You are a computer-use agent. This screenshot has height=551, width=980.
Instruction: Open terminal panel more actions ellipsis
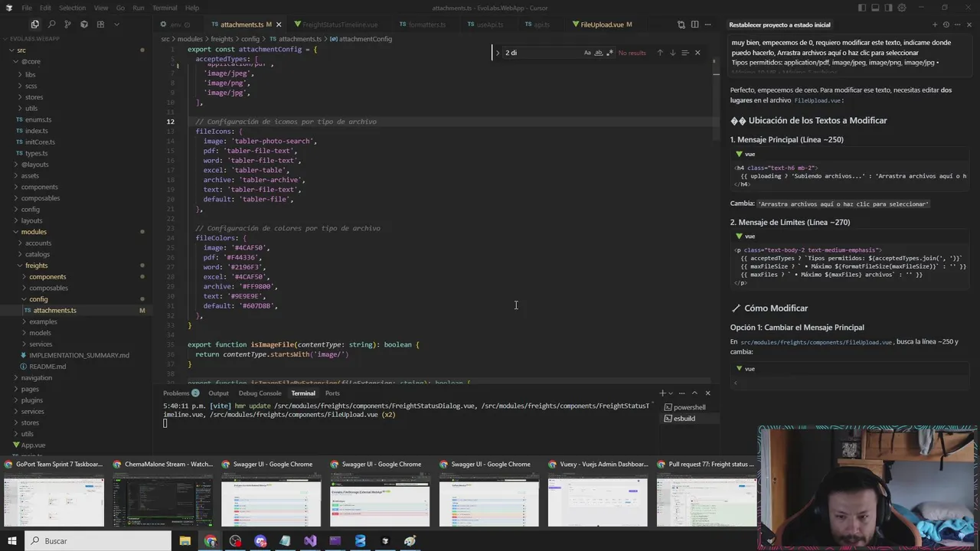[x=682, y=393]
